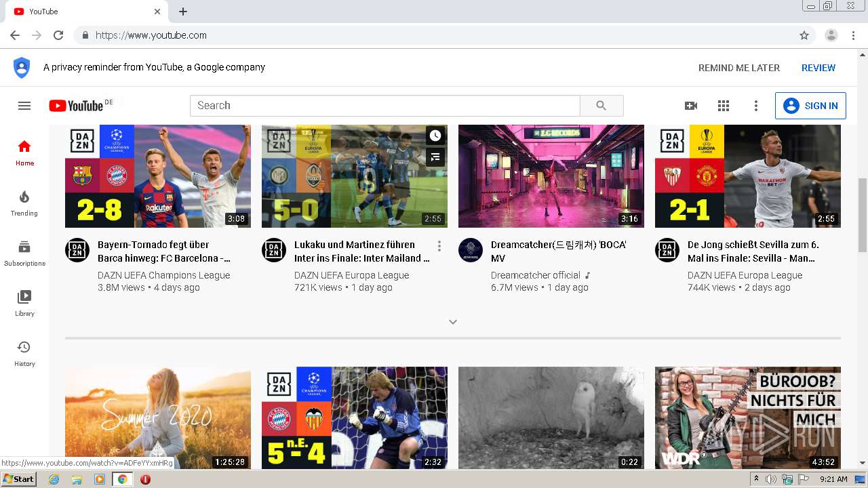Click the address bar URL
The height and width of the screenshot is (488, 868).
click(x=151, y=35)
